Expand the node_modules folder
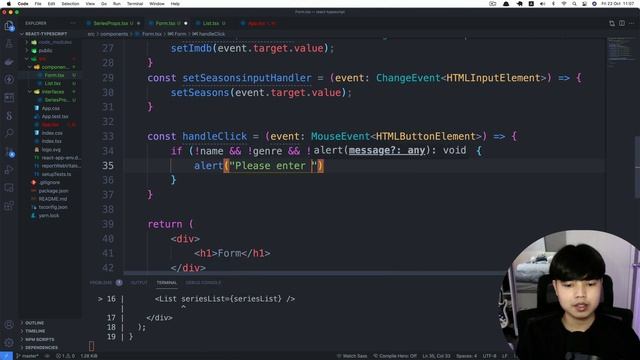 click(x=52, y=42)
